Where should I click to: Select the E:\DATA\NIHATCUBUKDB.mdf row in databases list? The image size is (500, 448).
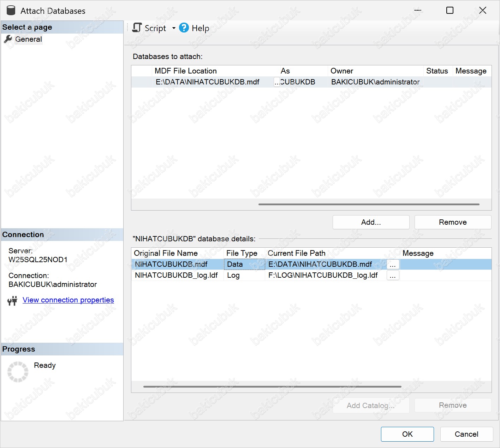207,82
